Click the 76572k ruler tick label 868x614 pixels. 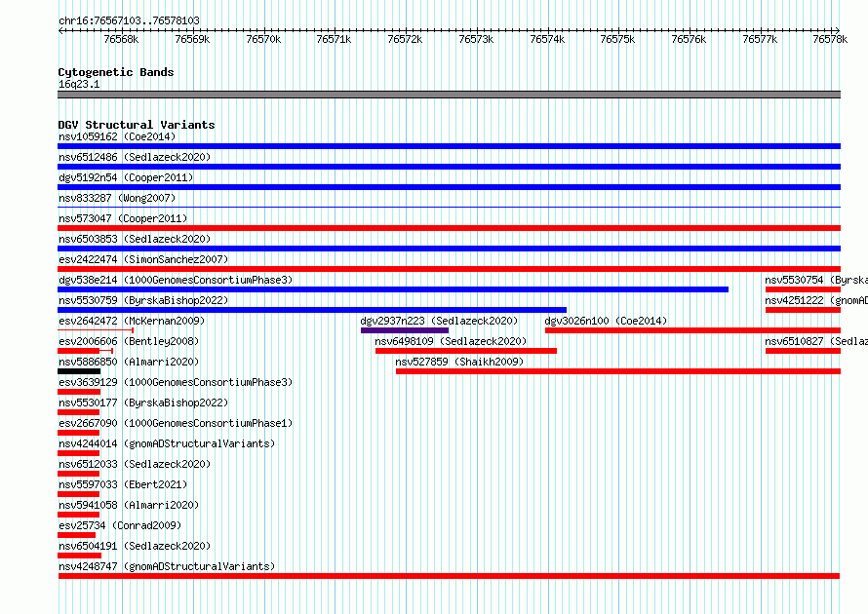click(405, 39)
